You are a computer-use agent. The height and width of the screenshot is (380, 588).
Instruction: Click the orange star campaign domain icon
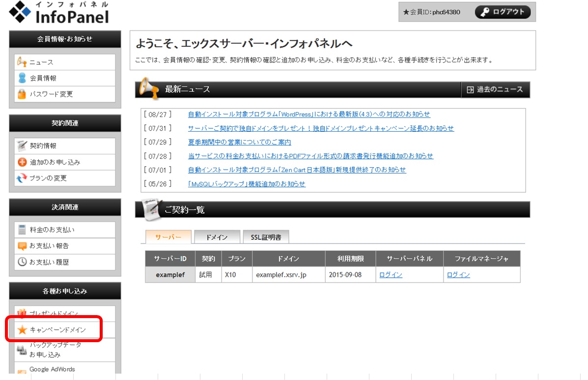[x=22, y=330]
